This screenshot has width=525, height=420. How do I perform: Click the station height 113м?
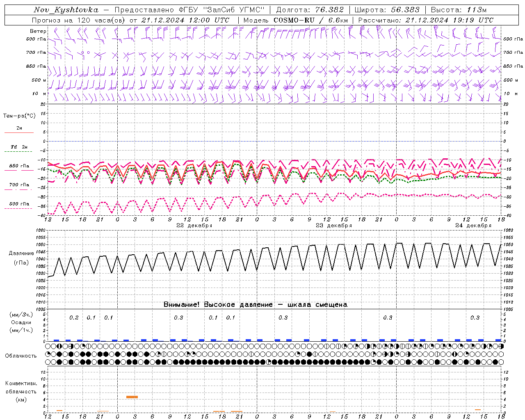click(477, 10)
